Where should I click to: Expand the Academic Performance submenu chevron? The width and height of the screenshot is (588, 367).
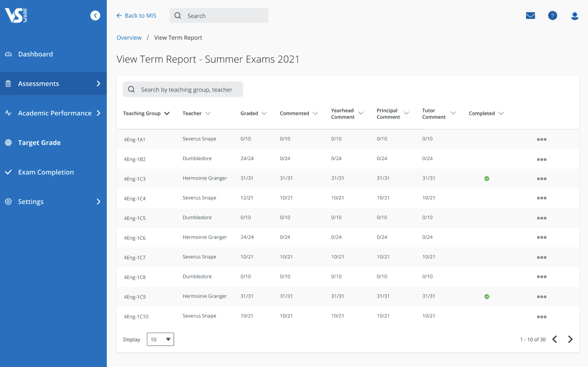[x=98, y=112]
